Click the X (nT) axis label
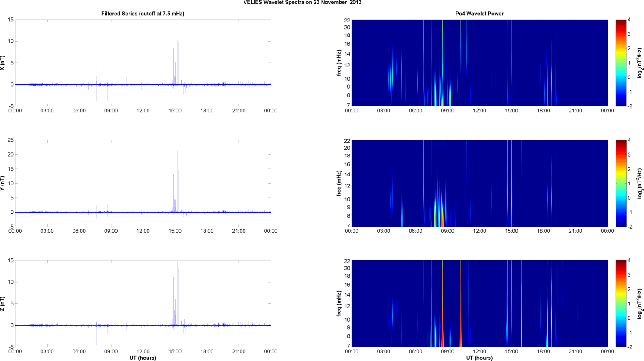Screen dimensions: 644x361 pos(3,63)
